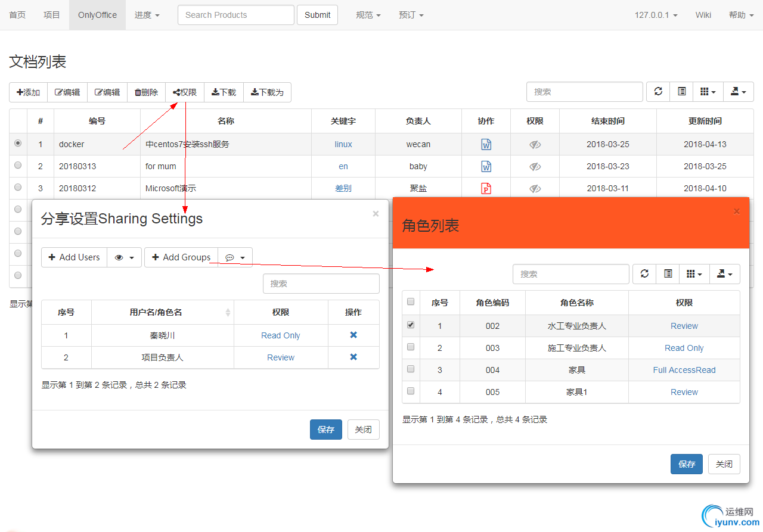The width and height of the screenshot is (763, 532).
Task: Refresh the main document list table
Action: tap(658, 92)
